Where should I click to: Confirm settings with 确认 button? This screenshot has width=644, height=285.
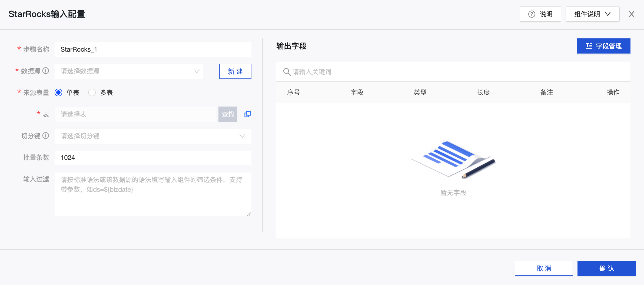606,268
